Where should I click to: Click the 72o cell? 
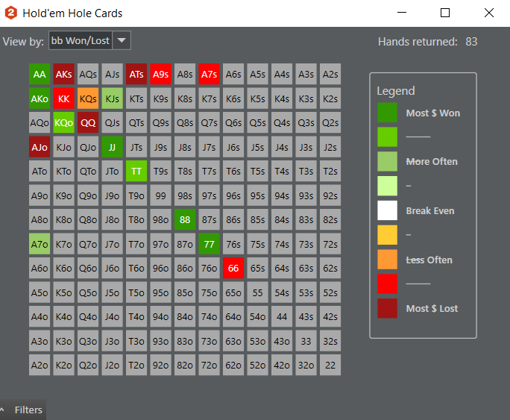(209, 365)
